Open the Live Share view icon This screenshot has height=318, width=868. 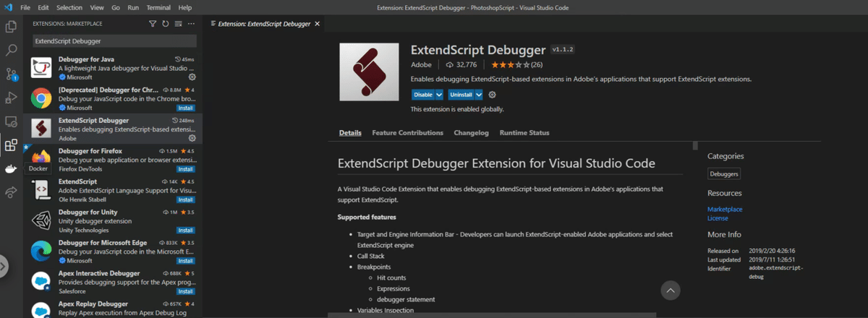pos(11,192)
